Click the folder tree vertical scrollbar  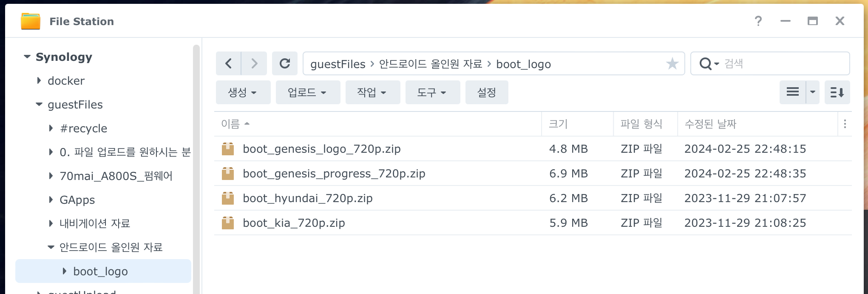pyautogui.click(x=196, y=169)
